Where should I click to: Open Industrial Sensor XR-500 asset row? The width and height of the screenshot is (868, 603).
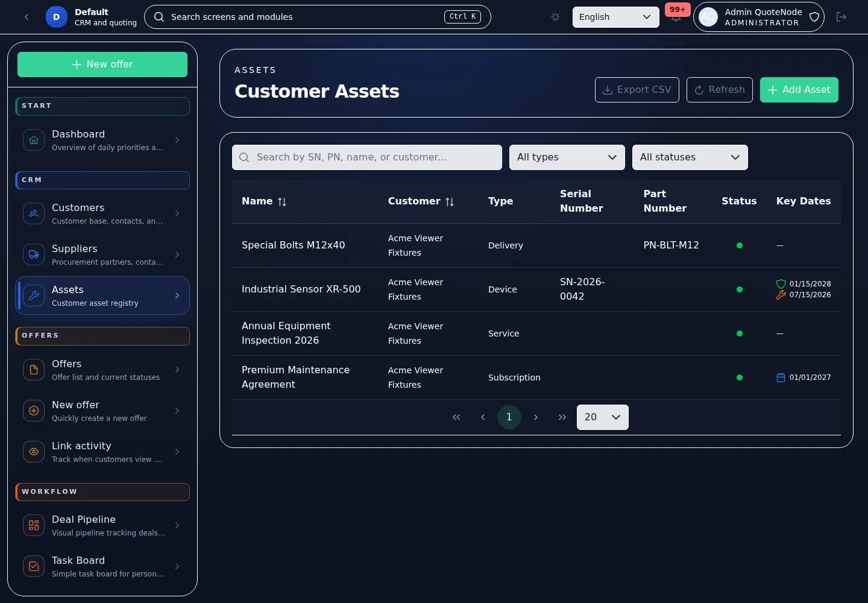(536, 289)
